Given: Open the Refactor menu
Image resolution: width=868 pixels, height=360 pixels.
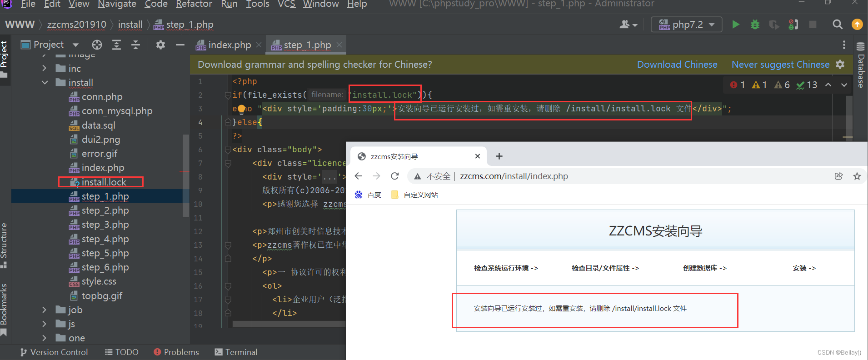Looking at the screenshot, I should coord(194,4).
